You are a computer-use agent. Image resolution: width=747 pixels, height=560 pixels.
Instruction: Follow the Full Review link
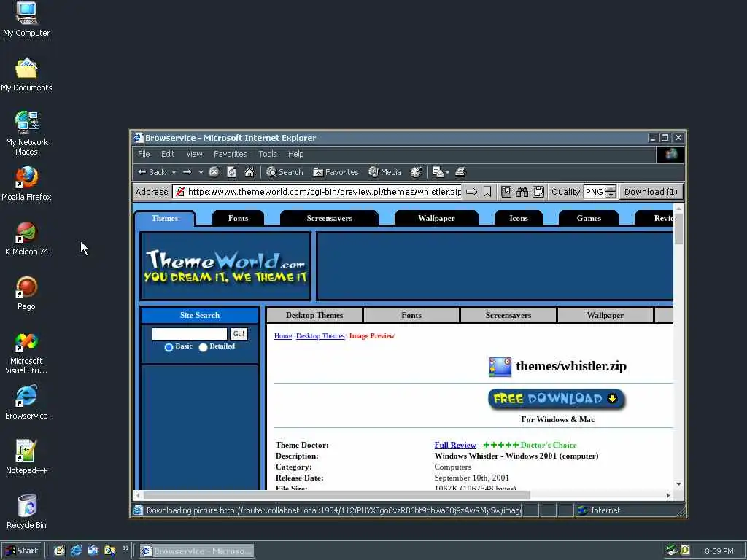(x=455, y=445)
